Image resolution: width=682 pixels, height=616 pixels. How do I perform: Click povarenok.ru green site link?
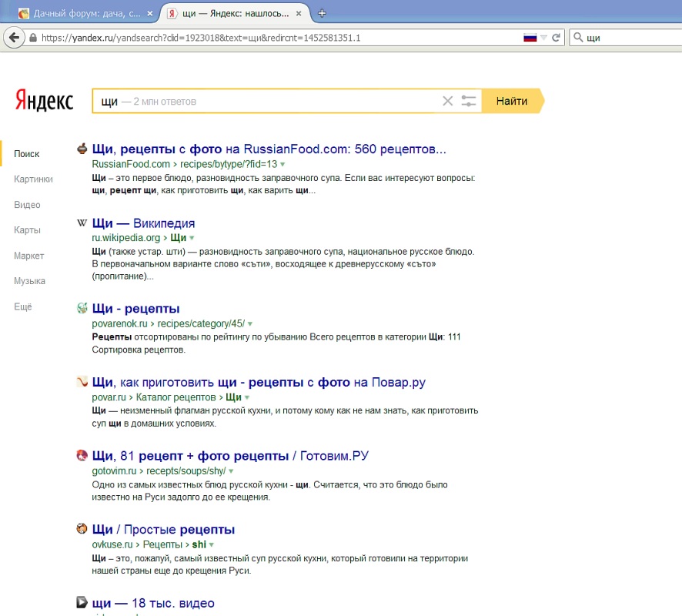(119, 323)
